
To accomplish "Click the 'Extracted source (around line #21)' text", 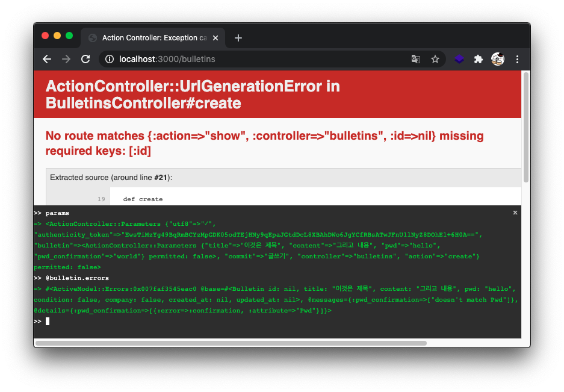I will point(111,178).
